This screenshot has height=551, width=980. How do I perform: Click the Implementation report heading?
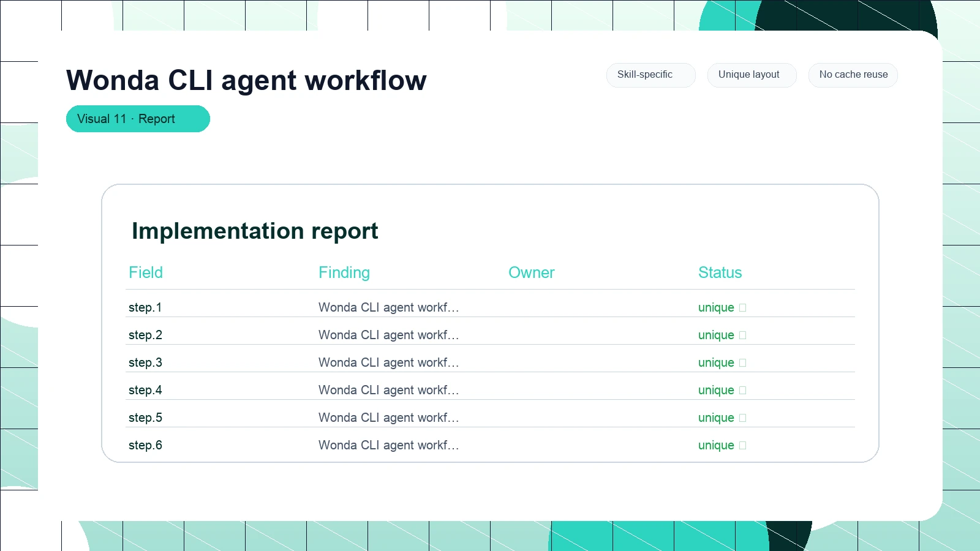coord(255,231)
